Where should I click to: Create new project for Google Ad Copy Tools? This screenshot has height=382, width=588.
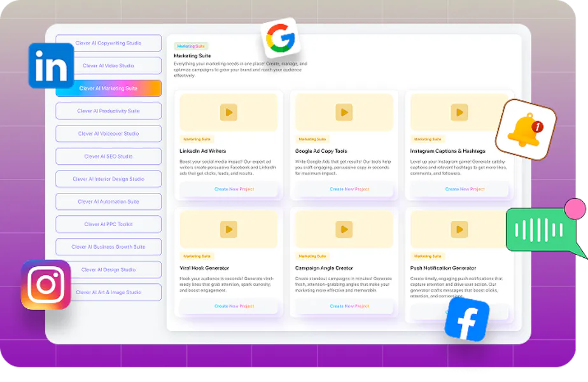point(344,189)
